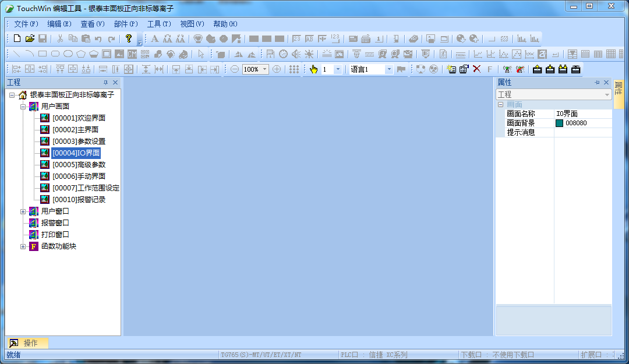Click the first yellow download icon

point(537,69)
